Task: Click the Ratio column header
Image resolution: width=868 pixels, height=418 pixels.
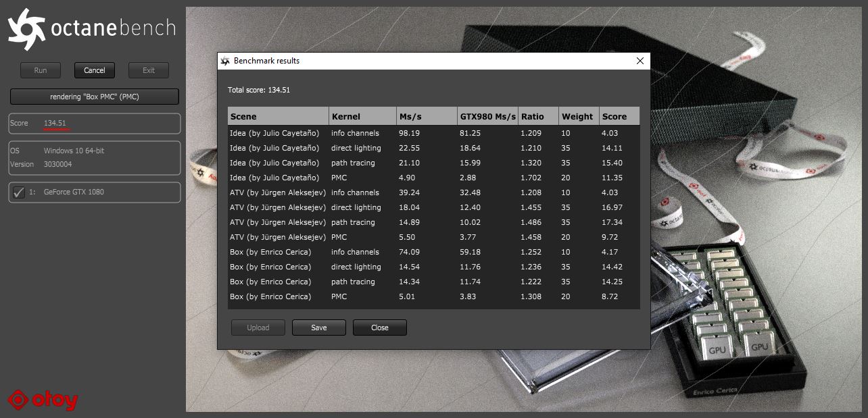Action: click(x=538, y=116)
